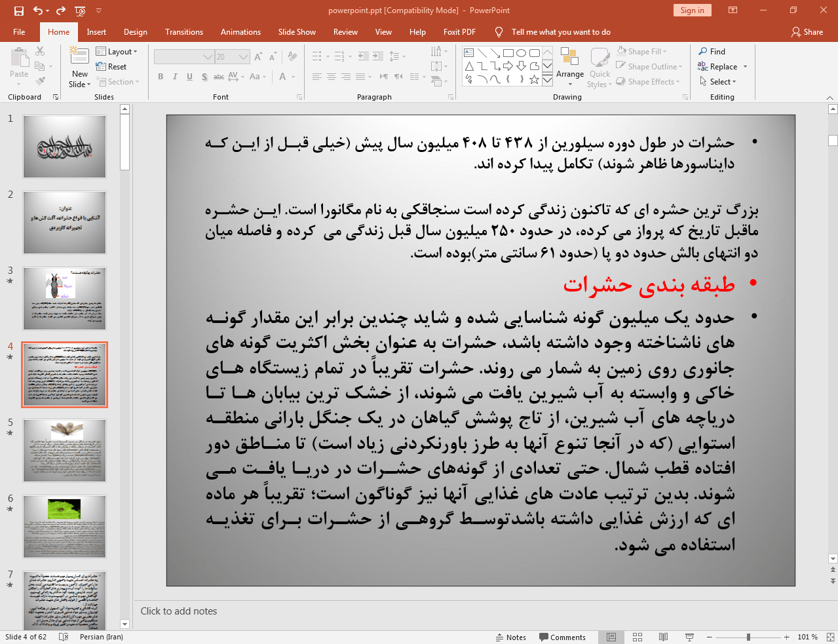This screenshot has width=838, height=644.
Task: Open the font size dropdown
Action: tap(244, 57)
